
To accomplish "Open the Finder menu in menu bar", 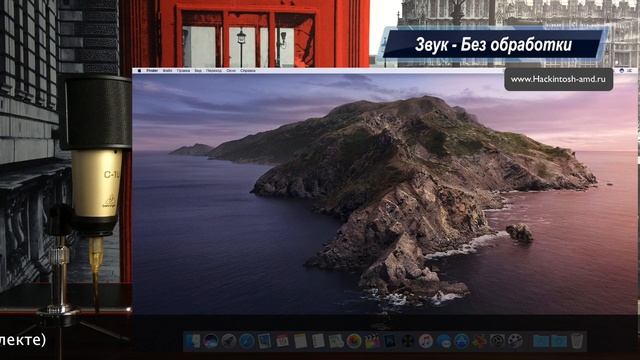I will pos(152,71).
